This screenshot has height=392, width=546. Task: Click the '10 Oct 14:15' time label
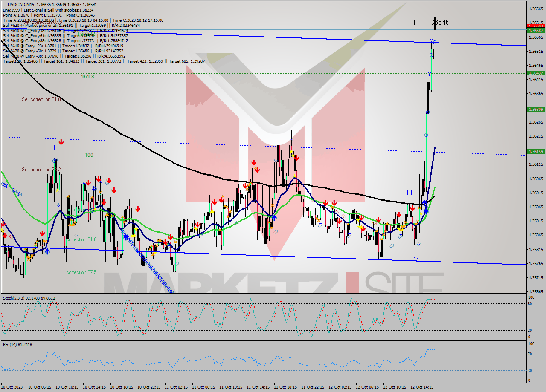[94, 387]
